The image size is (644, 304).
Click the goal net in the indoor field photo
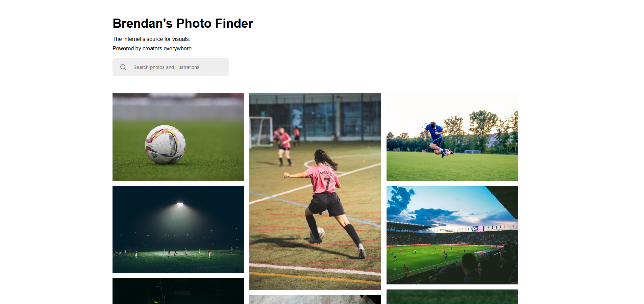[x=261, y=131]
